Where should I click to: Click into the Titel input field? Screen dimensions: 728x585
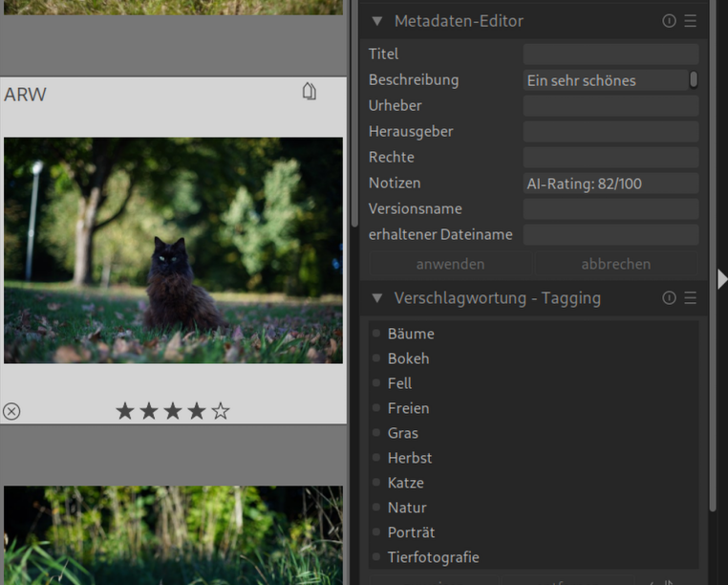click(x=610, y=54)
